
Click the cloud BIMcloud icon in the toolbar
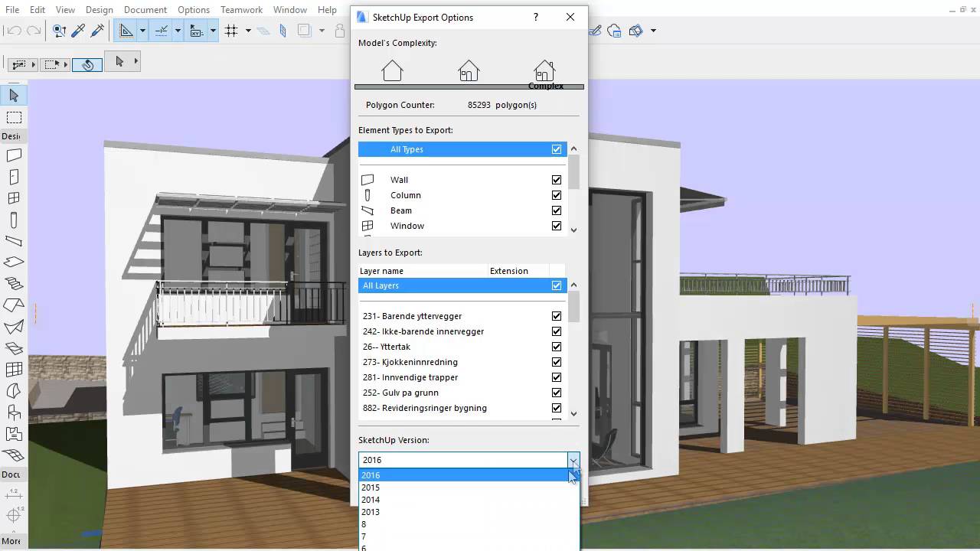click(x=616, y=31)
